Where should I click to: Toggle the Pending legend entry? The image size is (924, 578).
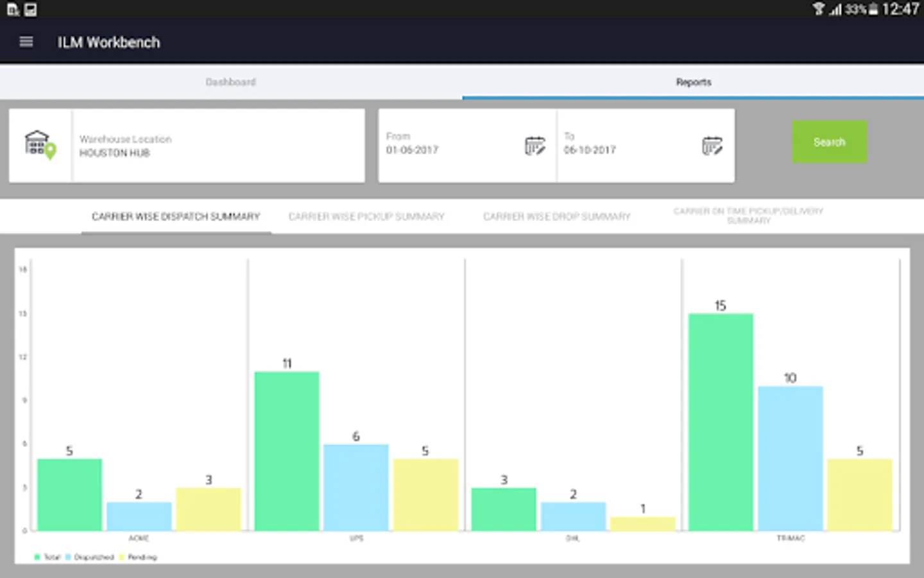tap(138, 557)
